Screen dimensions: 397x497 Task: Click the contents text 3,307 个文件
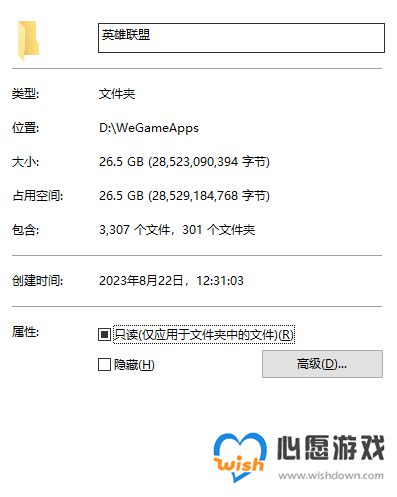point(135,230)
